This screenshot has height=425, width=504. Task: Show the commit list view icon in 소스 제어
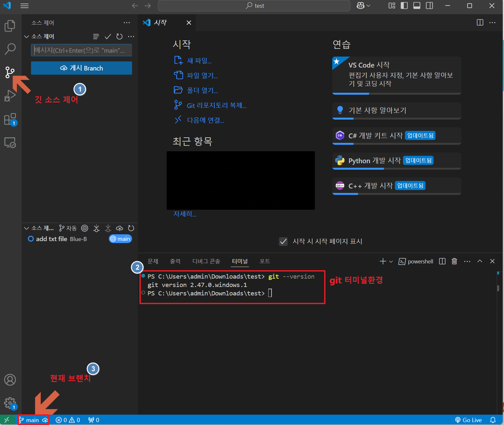pos(96,37)
